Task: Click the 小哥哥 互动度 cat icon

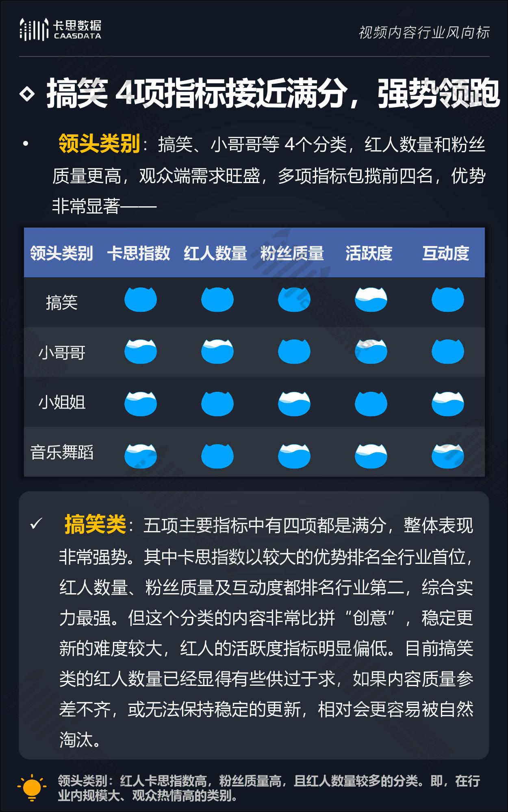Action: coord(447,351)
